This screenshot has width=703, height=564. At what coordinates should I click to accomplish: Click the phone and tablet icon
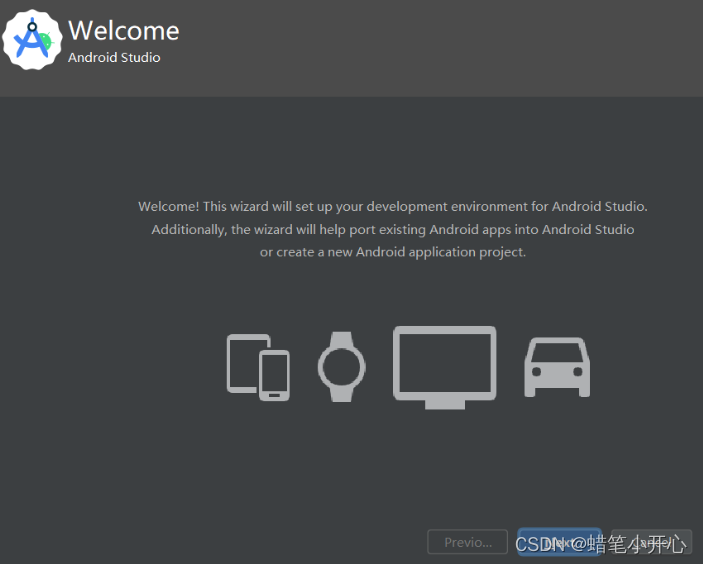[x=258, y=367]
